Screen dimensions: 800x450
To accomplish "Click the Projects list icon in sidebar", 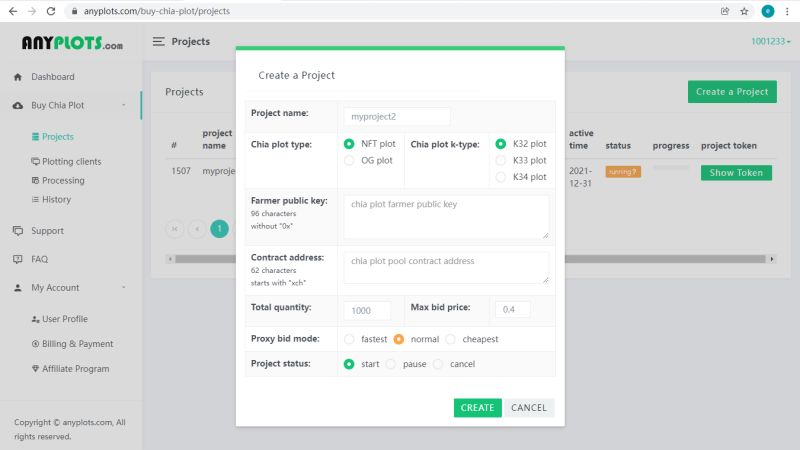I will click(x=35, y=137).
